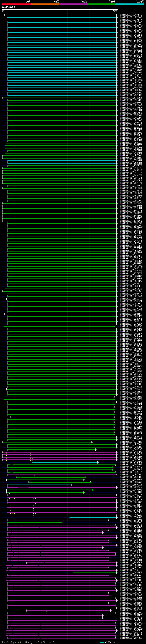Select hit label UniRef100_Q4P744
The width and height of the screenshot is (146, 644).
click(131, 241)
